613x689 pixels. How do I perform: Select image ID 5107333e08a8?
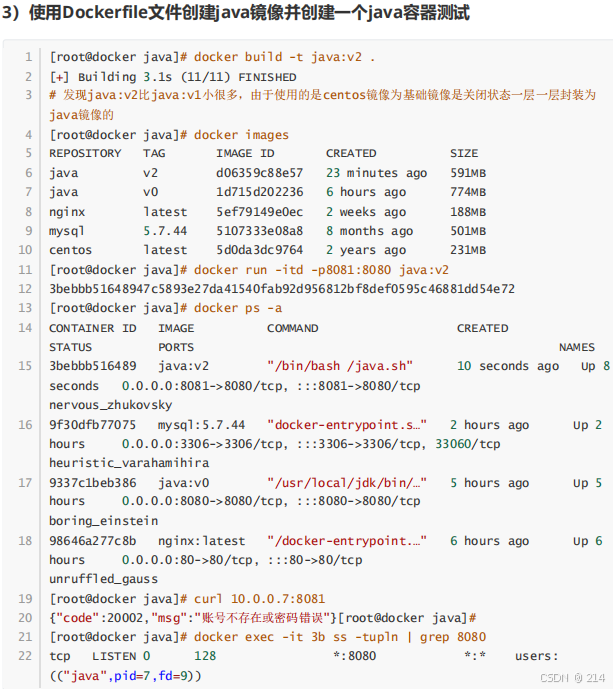(x=259, y=231)
